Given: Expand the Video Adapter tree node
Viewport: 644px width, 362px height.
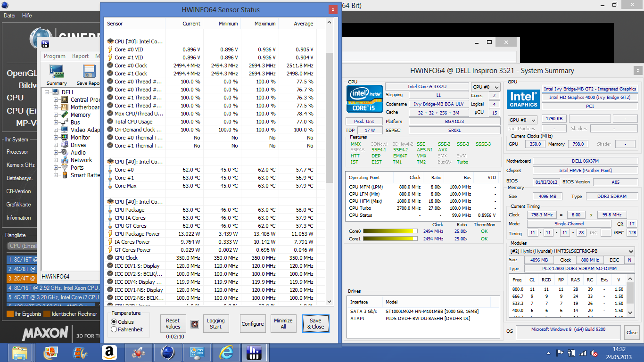Looking at the screenshot, I should click(x=56, y=130).
